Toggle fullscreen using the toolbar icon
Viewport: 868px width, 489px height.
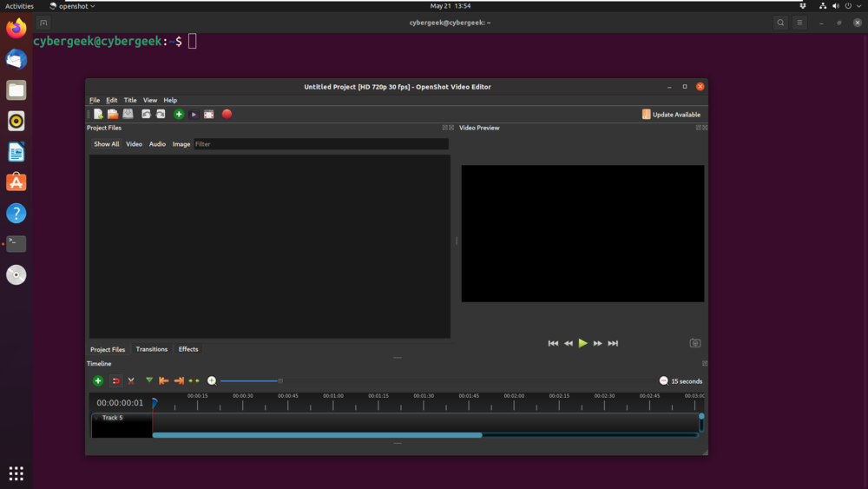(208, 115)
